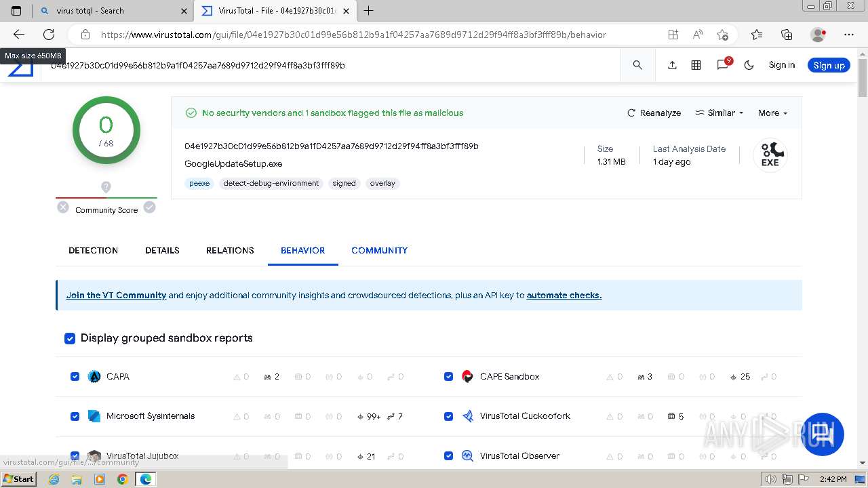Image resolution: width=868 pixels, height=488 pixels.
Task: Click the read aloud icon in address bar
Action: point(698,35)
